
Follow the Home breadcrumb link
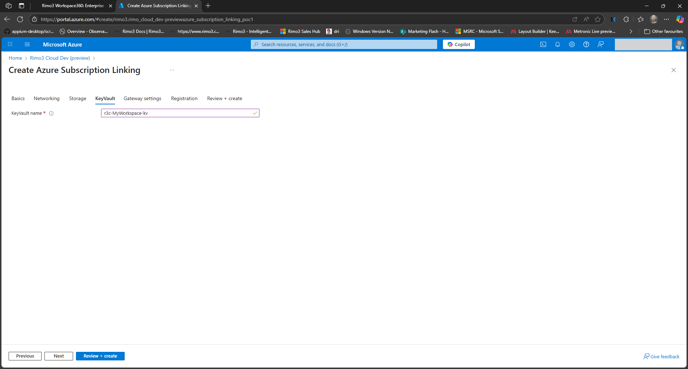pyautogui.click(x=15, y=58)
